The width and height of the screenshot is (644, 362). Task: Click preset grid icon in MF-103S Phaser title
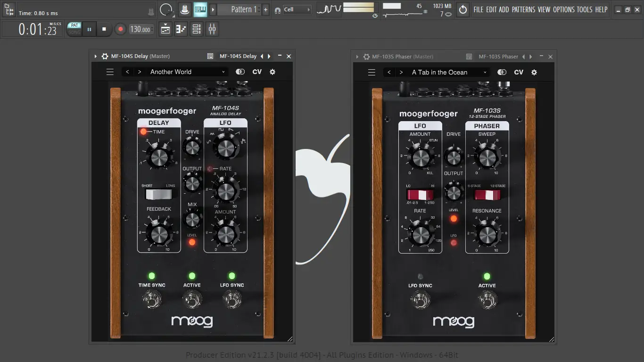point(469,57)
